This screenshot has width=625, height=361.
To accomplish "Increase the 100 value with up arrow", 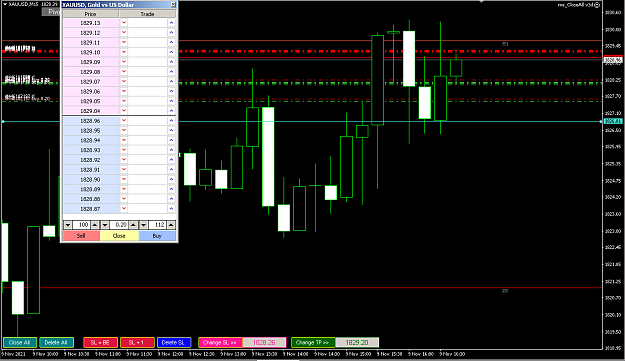I will point(94,225).
